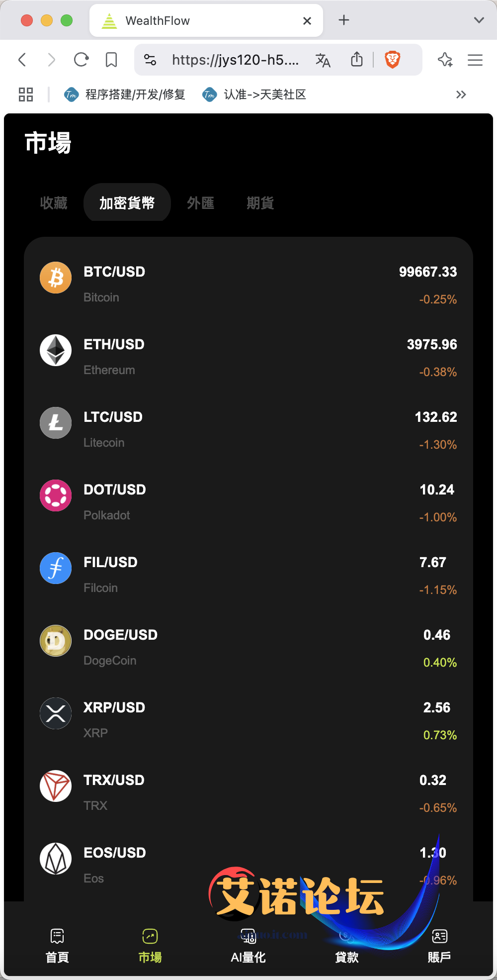Bookmark this page with the bookmark icon
Screen dimensions: 497x980
coord(111,60)
